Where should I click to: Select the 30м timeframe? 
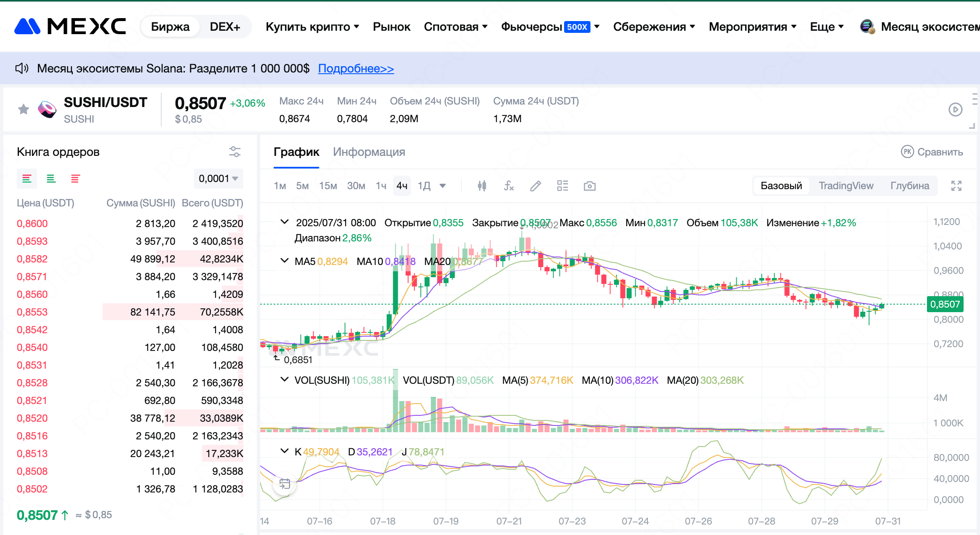tap(356, 186)
